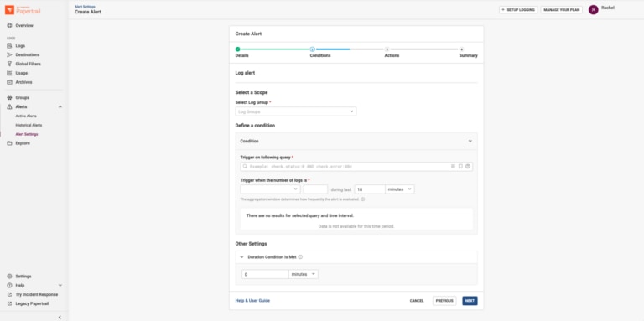
Task: Open Destinations via its arrow icon
Action: coord(9,55)
